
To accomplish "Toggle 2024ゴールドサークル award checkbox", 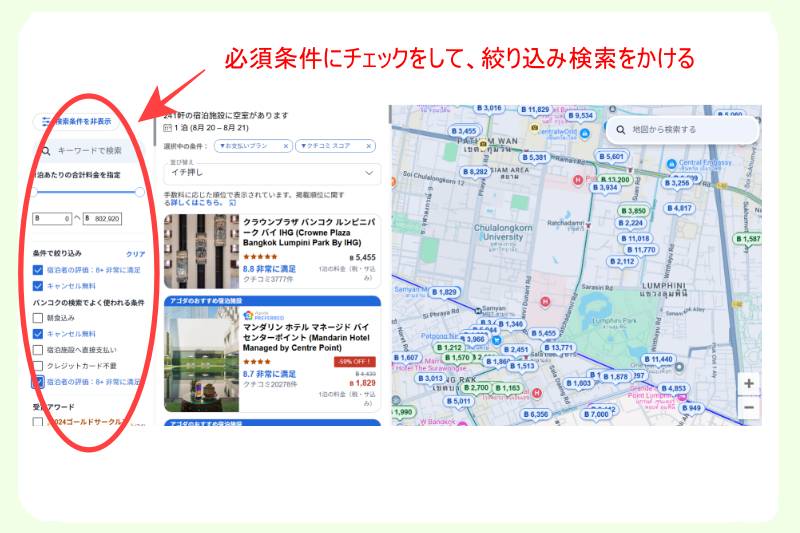I will (x=38, y=422).
